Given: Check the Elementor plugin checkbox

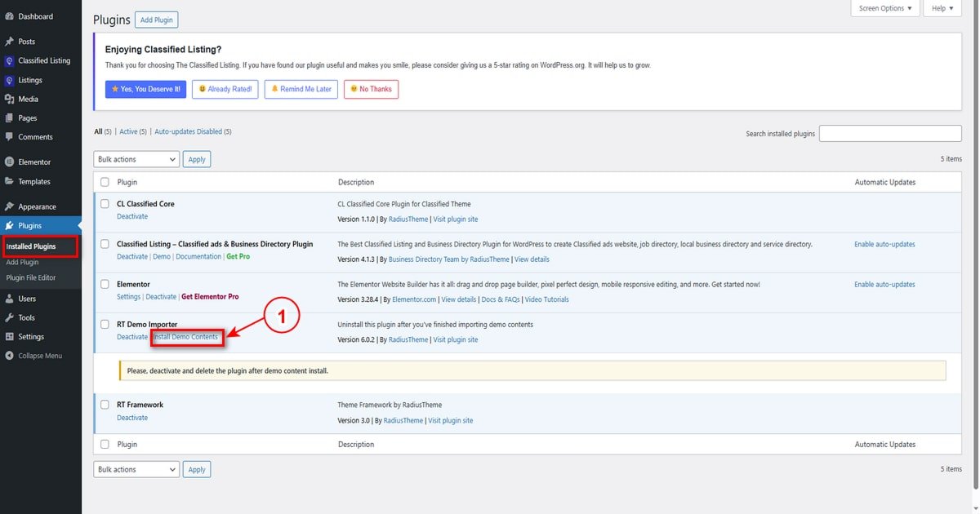Looking at the screenshot, I should [105, 284].
